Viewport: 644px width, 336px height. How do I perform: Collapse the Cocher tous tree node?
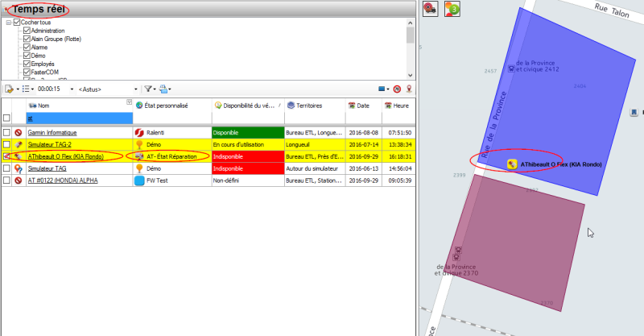(8, 23)
